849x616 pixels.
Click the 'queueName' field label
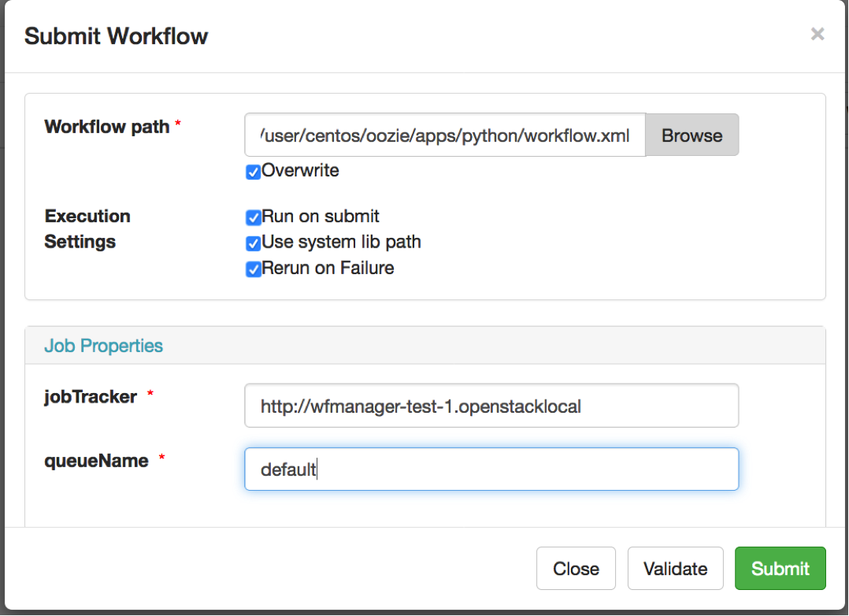[96, 461]
